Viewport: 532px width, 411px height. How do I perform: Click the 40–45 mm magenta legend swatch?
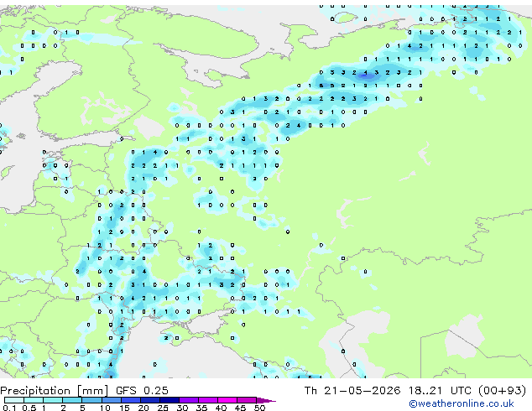[227, 400]
